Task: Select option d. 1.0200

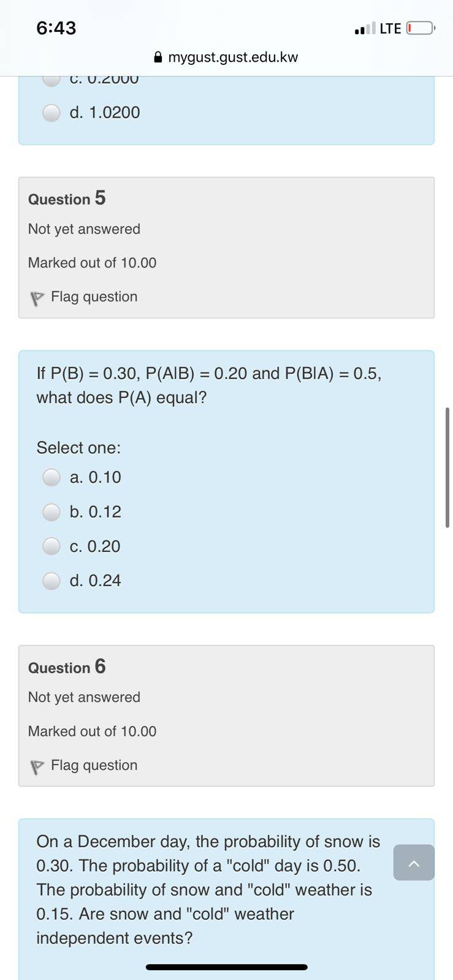Action: tap(51, 113)
